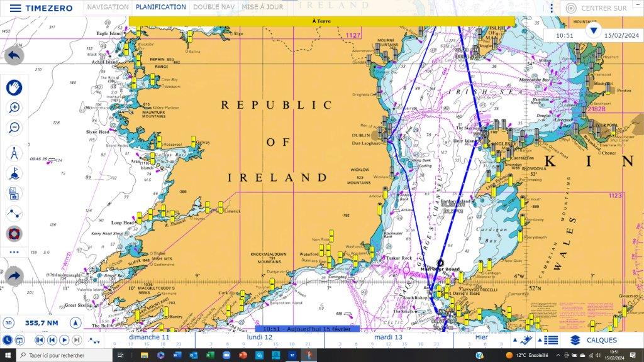The height and width of the screenshot is (362, 644).
Task: Zoom in with the magnifier plus tool
Action: coord(14,108)
